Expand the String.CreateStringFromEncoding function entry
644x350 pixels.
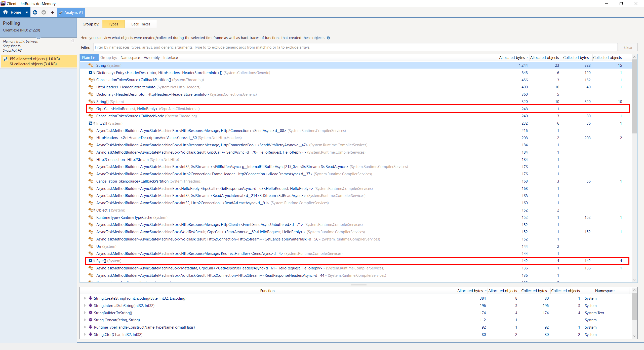point(85,298)
